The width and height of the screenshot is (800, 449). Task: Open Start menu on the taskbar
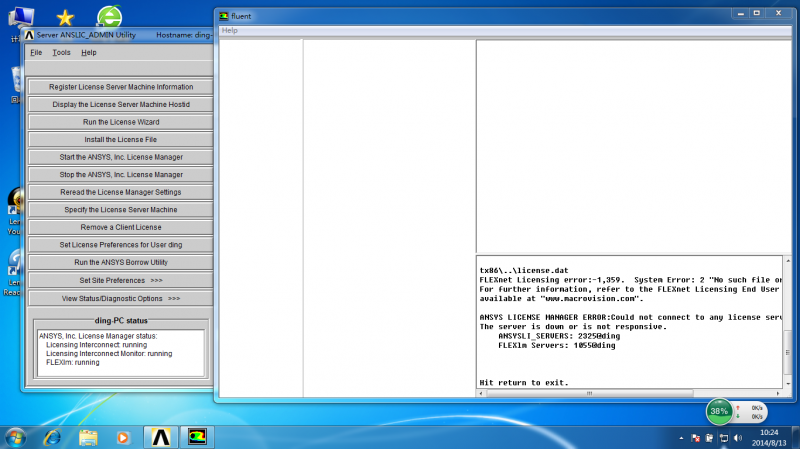pos(15,437)
